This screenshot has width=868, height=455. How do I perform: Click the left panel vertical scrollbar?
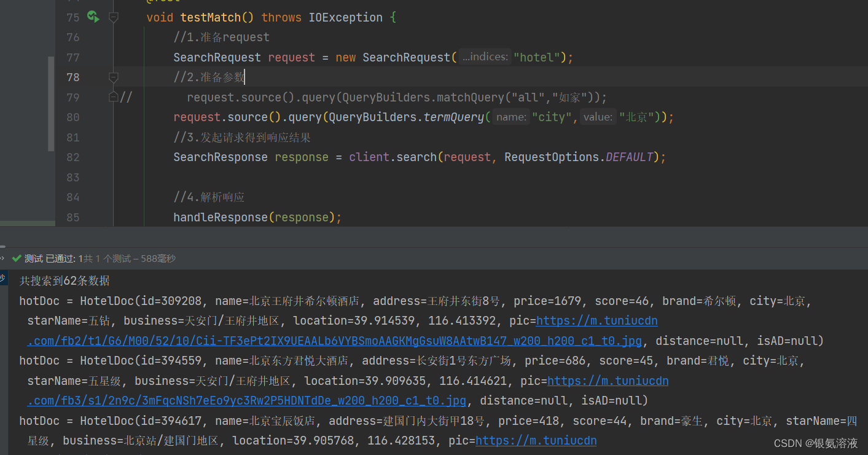(51, 104)
